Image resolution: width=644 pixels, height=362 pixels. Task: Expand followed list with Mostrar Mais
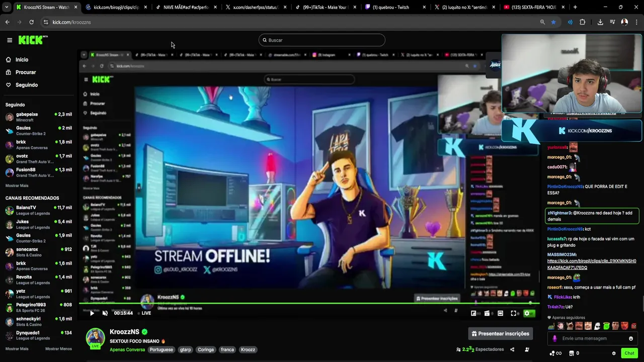point(17,186)
